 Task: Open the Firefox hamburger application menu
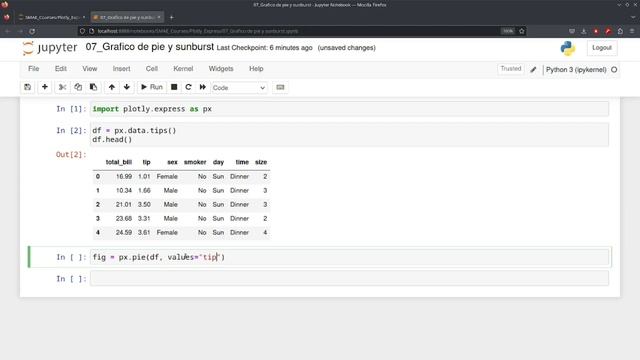[x=632, y=31]
